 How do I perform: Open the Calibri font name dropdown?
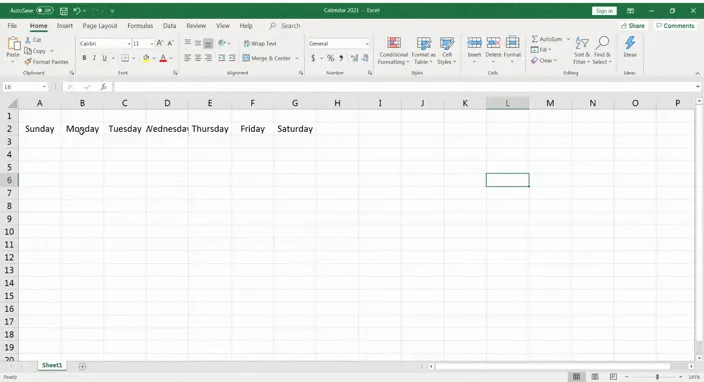click(x=129, y=44)
